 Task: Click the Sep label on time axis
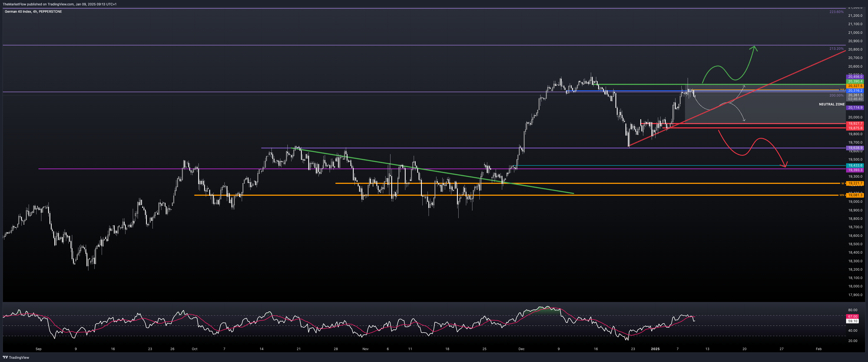click(38, 349)
